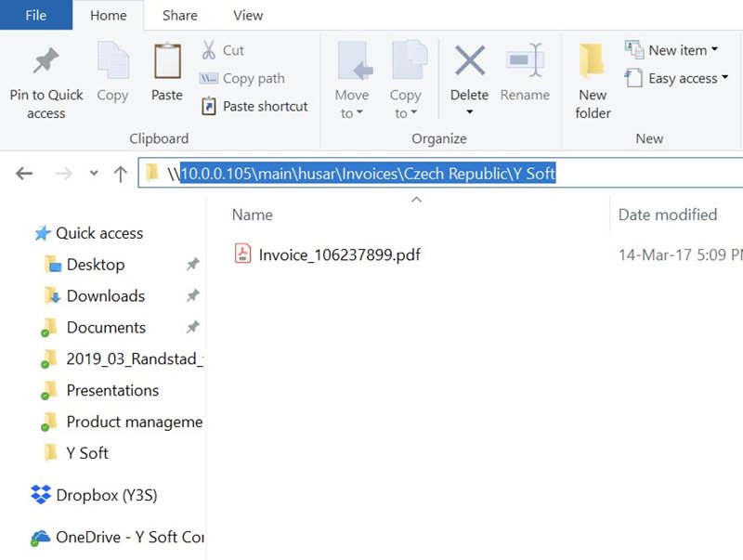Select the file Invoice_106237899.pdf
743x560 pixels.
click(339, 254)
